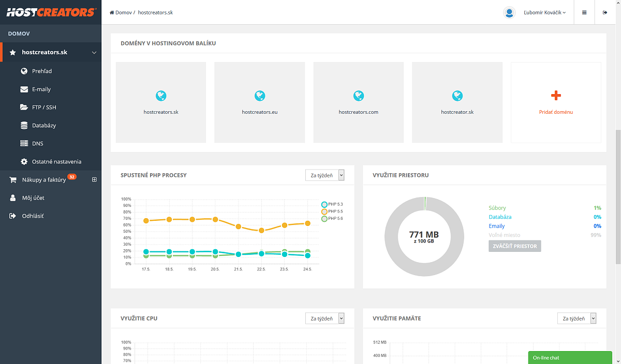Click the shopping cart icon for Nákupy a faktúry
This screenshot has height=364, width=621.
tap(13, 179)
